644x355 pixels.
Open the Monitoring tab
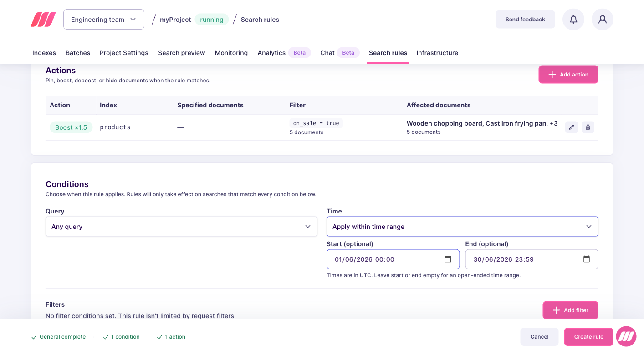point(231,53)
